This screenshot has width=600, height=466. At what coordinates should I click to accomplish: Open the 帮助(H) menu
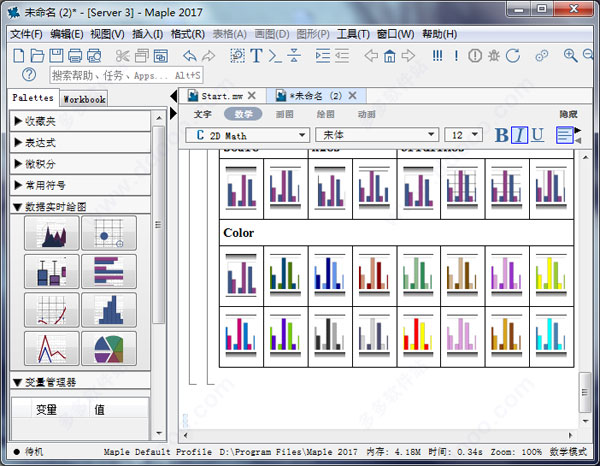[x=440, y=34]
